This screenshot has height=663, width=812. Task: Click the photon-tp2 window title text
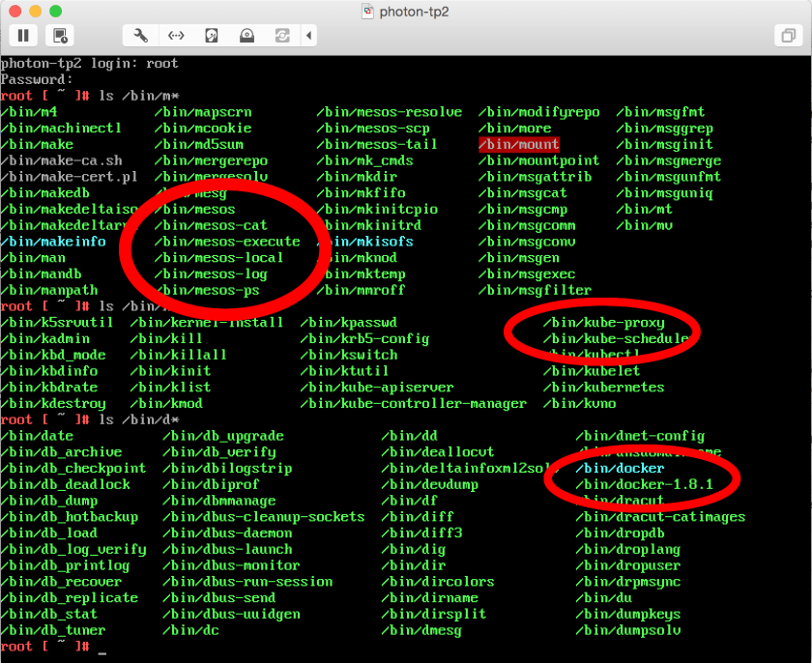[416, 12]
